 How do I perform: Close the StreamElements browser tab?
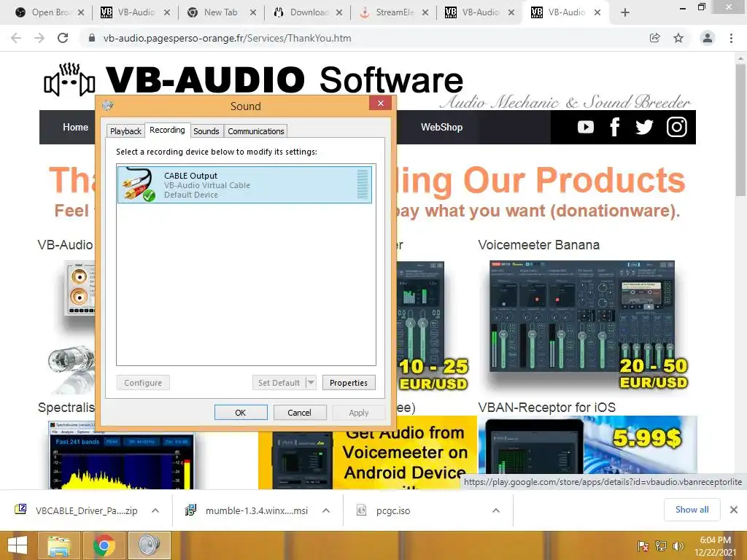[425, 12]
